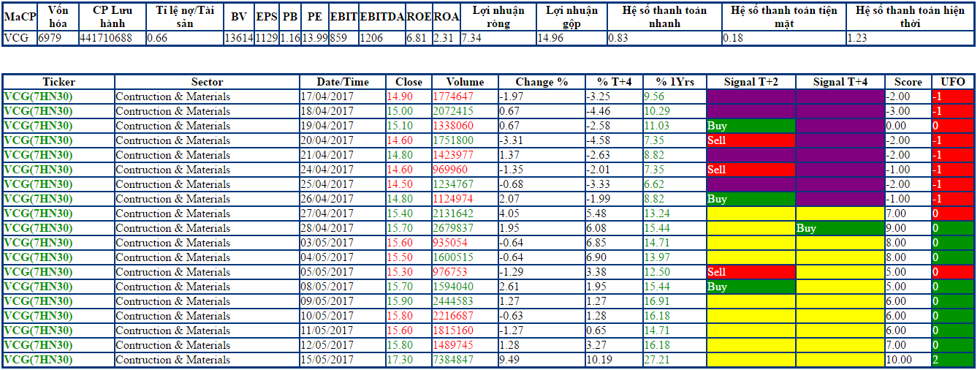Click the Ticker column header
Image resolution: width=980 pixels, height=370 pixels.
click(58, 82)
